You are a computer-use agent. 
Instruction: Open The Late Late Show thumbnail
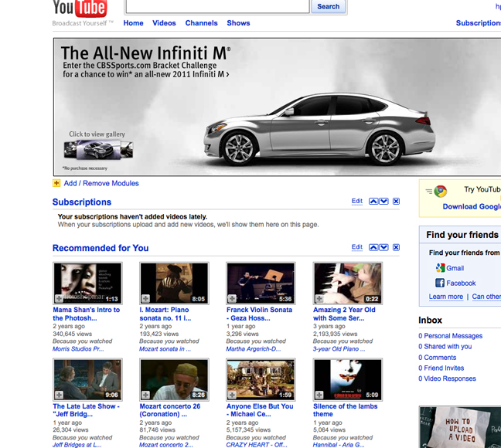(87, 380)
